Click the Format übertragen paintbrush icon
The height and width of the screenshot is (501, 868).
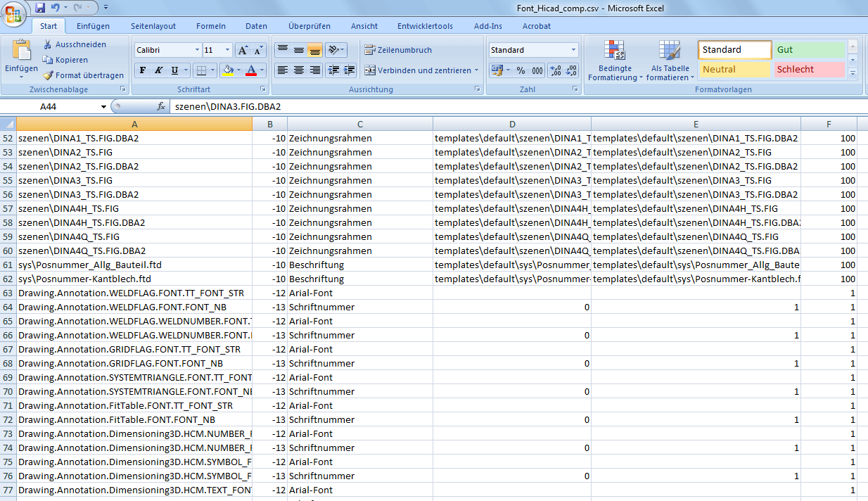(x=48, y=75)
